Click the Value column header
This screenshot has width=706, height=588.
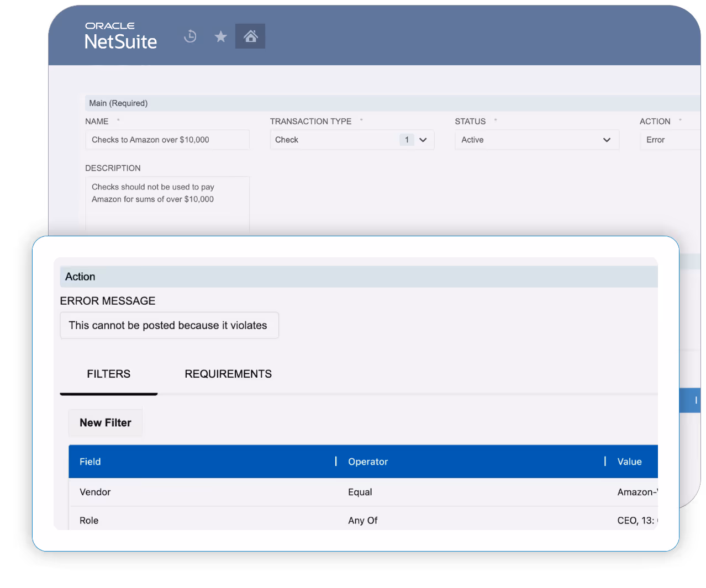[x=629, y=462]
